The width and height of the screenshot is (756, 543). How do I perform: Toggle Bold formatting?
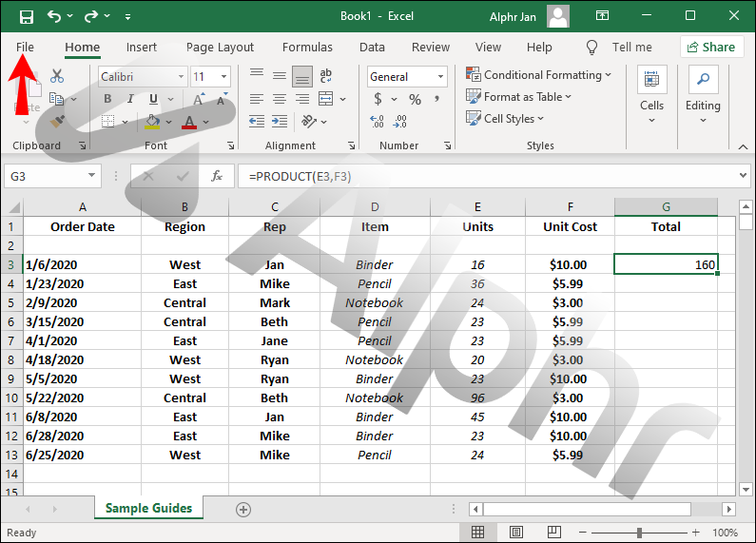[107, 99]
